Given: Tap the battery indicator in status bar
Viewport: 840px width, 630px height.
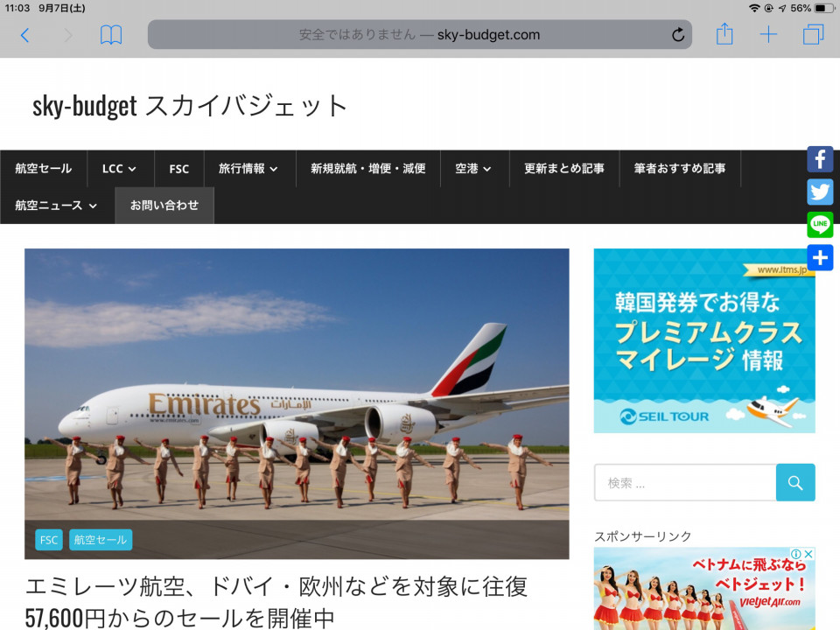Looking at the screenshot, I should tap(824, 8).
